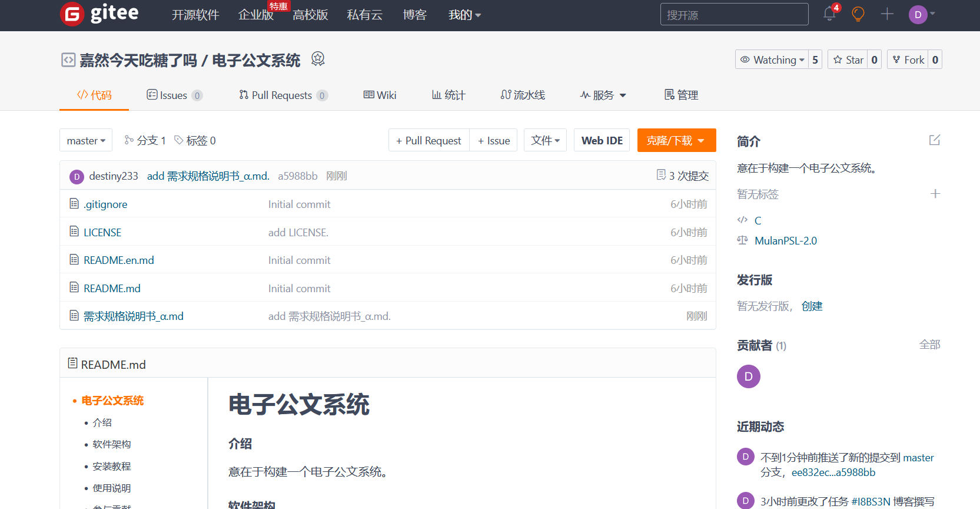This screenshot has width=980, height=509.
Task: Open the 克隆/下载 dropdown
Action: pos(677,140)
